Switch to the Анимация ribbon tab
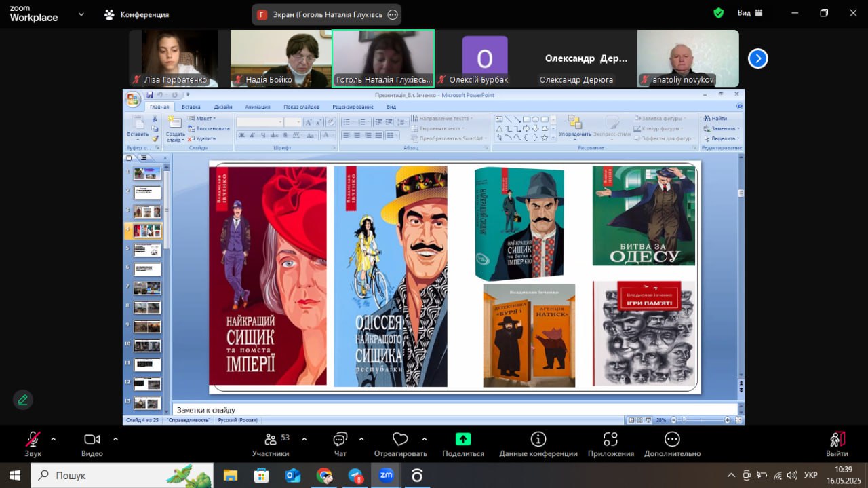The image size is (868, 488). pyautogui.click(x=258, y=107)
